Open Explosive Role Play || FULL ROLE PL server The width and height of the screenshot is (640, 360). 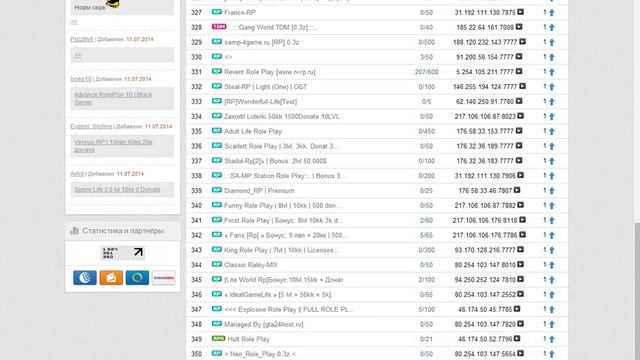(289, 309)
